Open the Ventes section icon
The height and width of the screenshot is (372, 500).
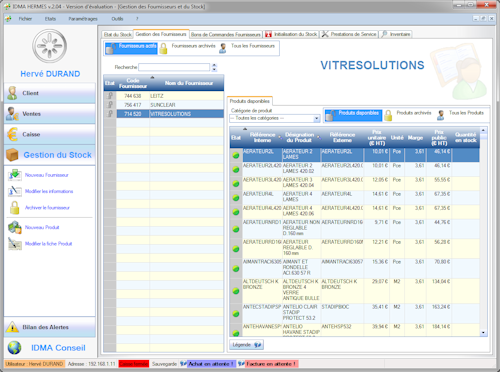(12, 114)
